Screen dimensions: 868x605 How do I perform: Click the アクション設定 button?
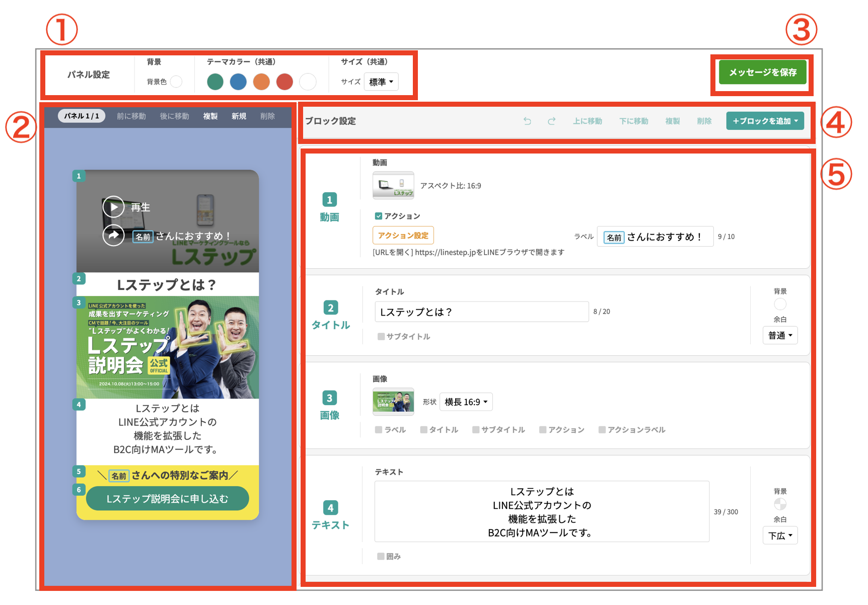(x=403, y=235)
